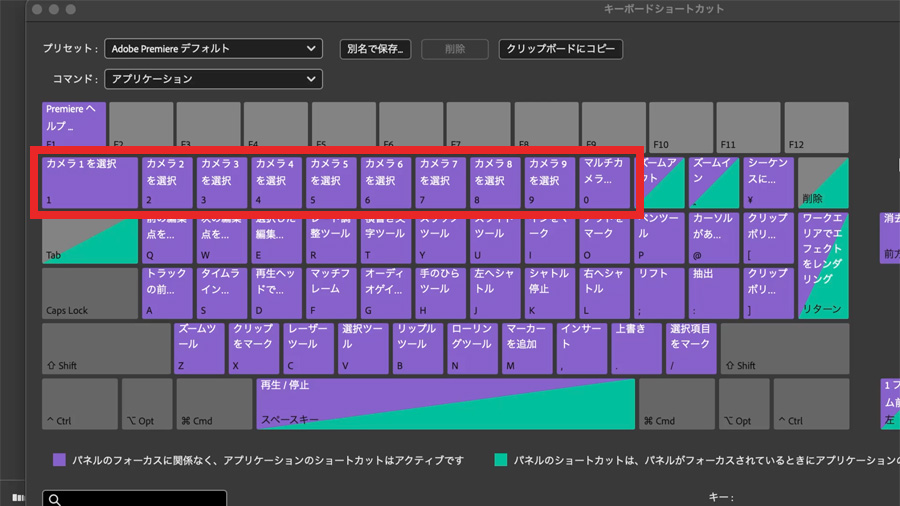Viewport: 900px width, 506px height.
Task: Click the magnifier icon in the search box
Action: tap(55, 499)
